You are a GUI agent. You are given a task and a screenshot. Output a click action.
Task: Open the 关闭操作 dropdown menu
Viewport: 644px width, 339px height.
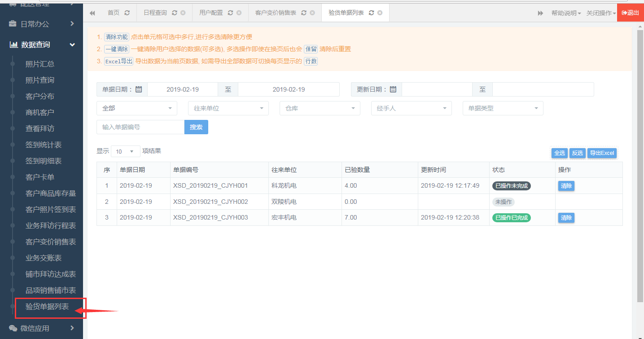pyautogui.click(x=601, y=13)
